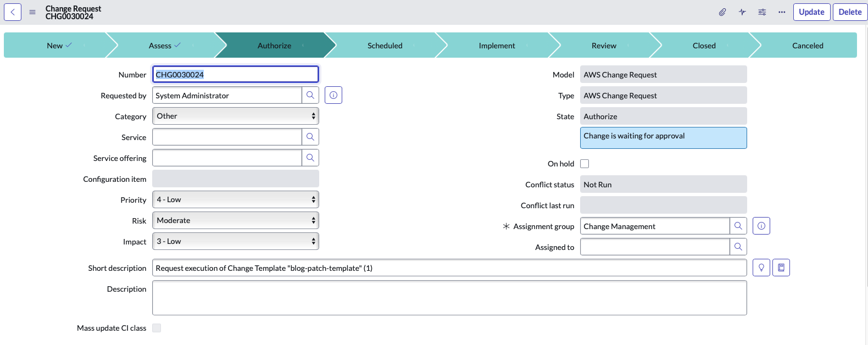Select the Authorize stage in process flow

(x=274, y=46)
